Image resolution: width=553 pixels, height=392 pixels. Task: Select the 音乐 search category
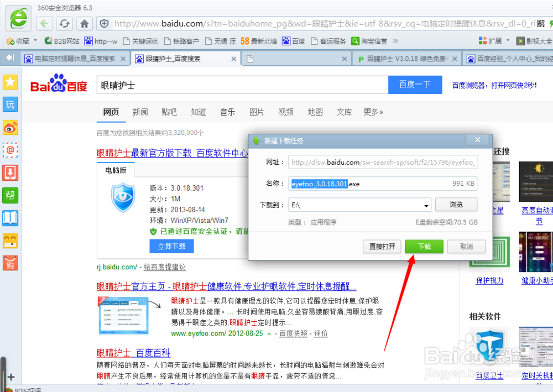tap(227, 112)
